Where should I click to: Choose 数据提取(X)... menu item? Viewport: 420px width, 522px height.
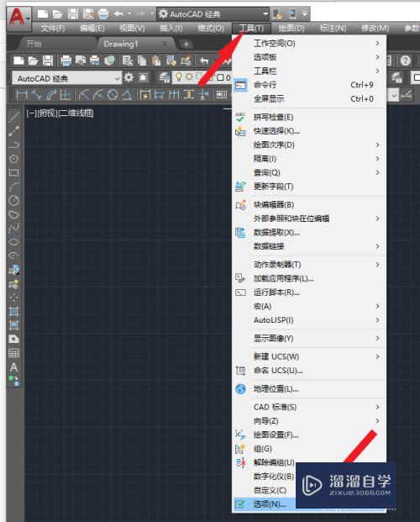point(309,233)
